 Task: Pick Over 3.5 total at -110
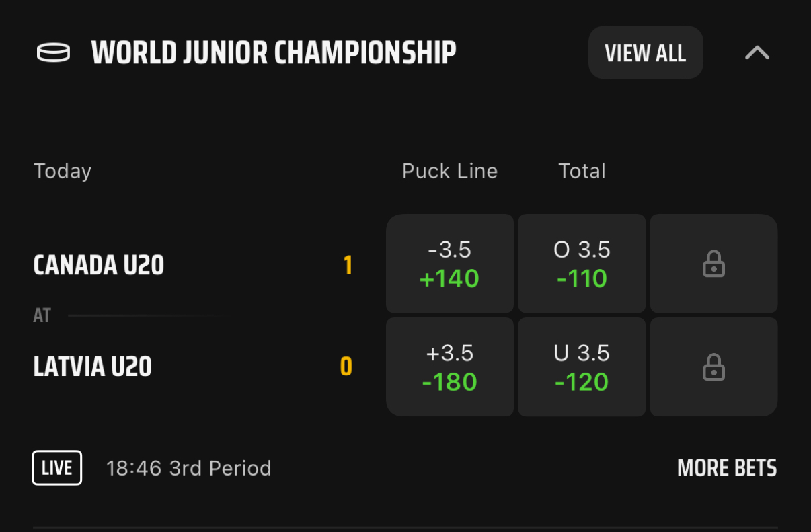point(582,264)
